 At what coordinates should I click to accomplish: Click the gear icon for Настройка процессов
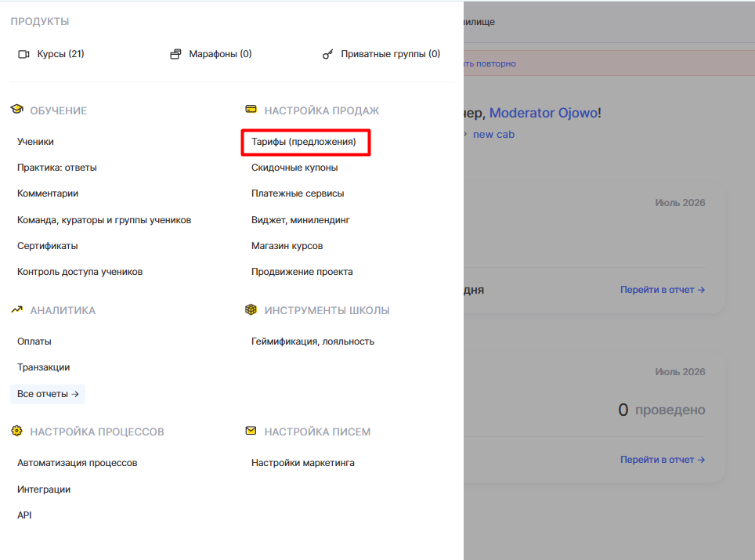(17, 431)
